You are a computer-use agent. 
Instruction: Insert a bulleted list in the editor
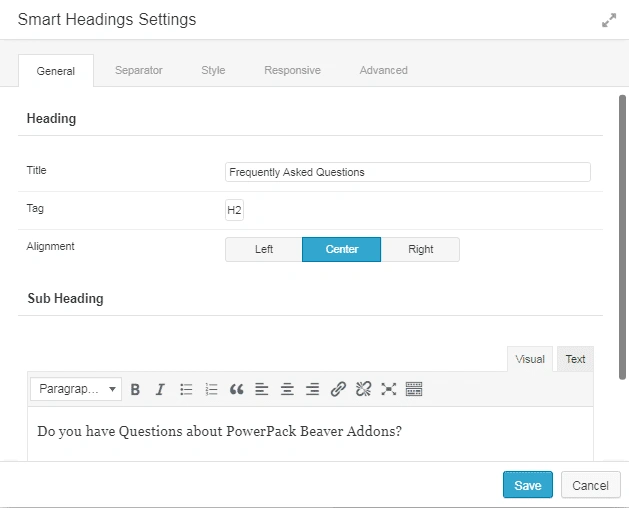(x=186, y=389)
